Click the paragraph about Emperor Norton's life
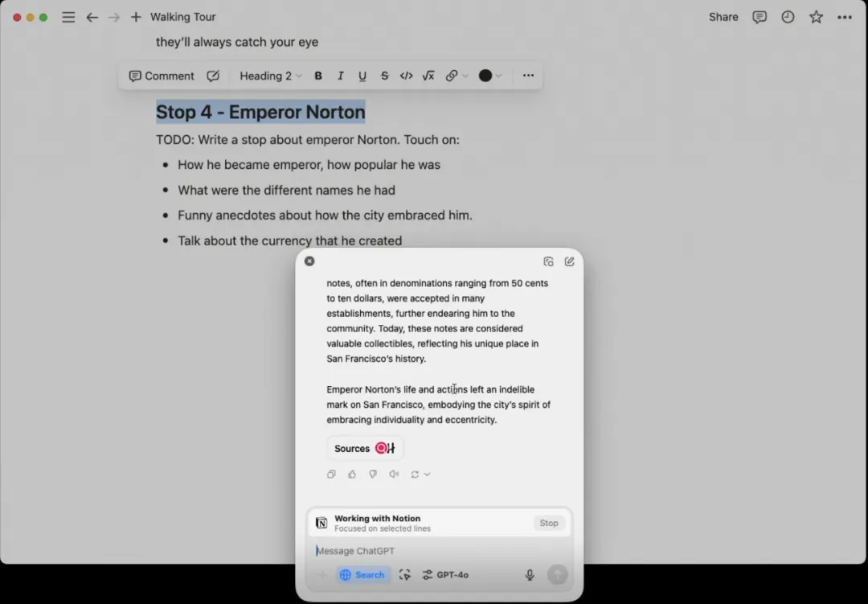This screenshot has width=868, height=604. point(439,405)
